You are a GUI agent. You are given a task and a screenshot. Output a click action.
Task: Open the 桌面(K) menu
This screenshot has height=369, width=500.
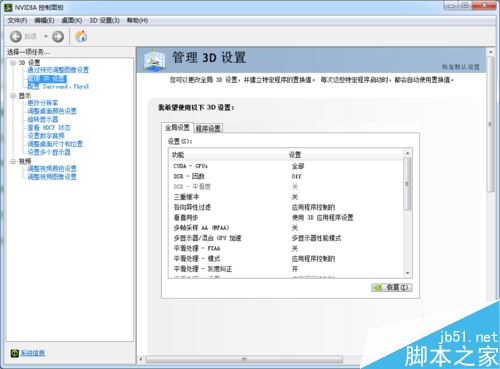pyautogui.click(x=72, y=21)
